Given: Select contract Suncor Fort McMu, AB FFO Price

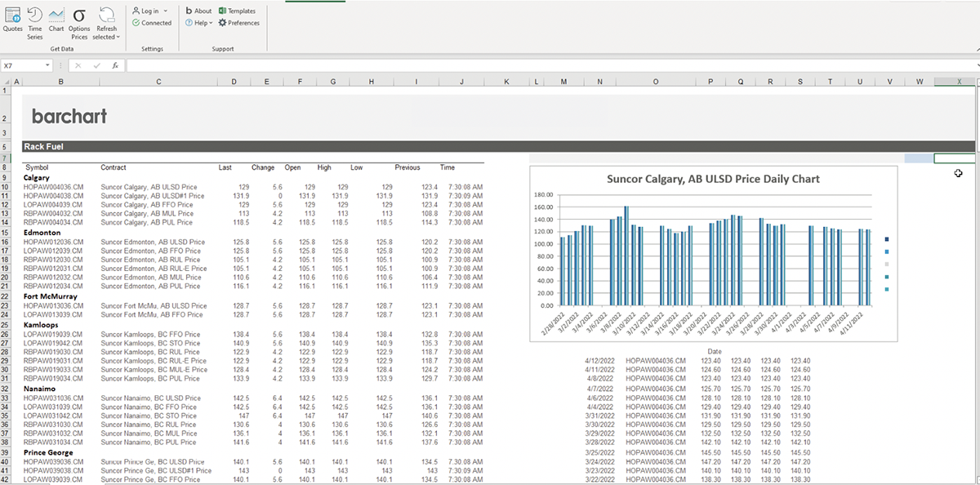Looking at the screenshot, I should pos(152,315).
